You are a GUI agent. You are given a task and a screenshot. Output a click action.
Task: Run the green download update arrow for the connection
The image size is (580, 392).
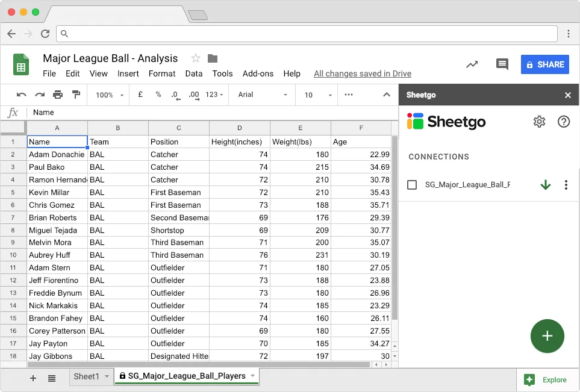(546, 185)
